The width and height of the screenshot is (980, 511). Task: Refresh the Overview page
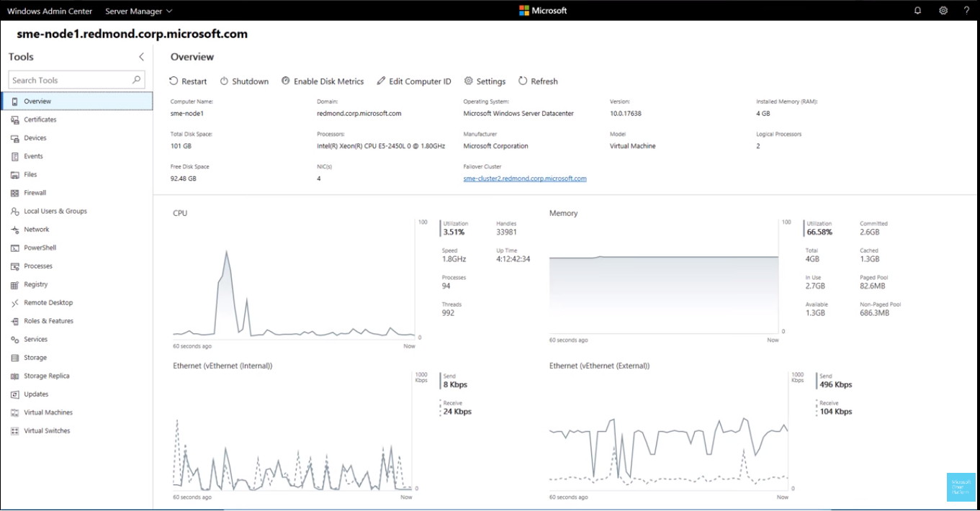click(538, 81)
